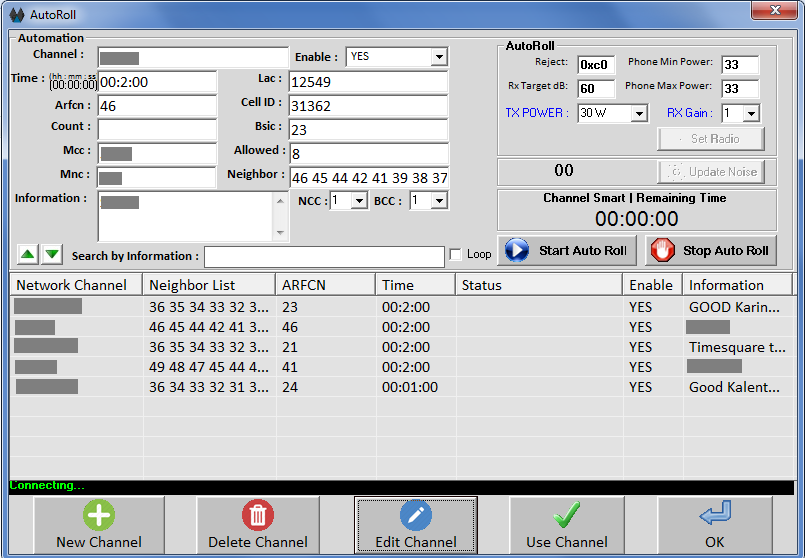805x558 pixels.
Task: Open the RX Gain dropdown
Action: [x=751, y=114]
